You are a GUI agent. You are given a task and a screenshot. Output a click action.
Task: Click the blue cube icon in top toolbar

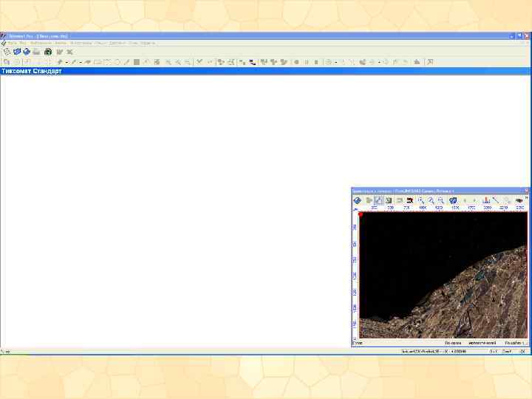tap(17, 52)
